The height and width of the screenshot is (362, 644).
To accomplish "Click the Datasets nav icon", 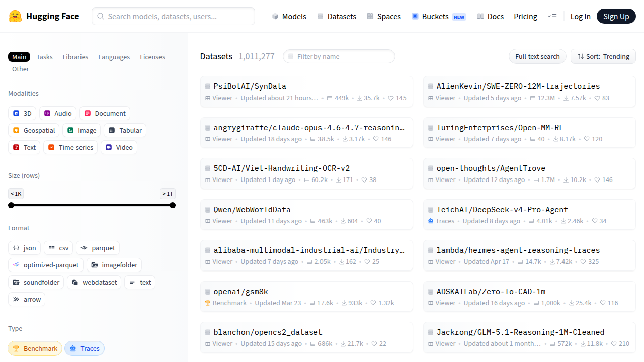I will point(320,16).
